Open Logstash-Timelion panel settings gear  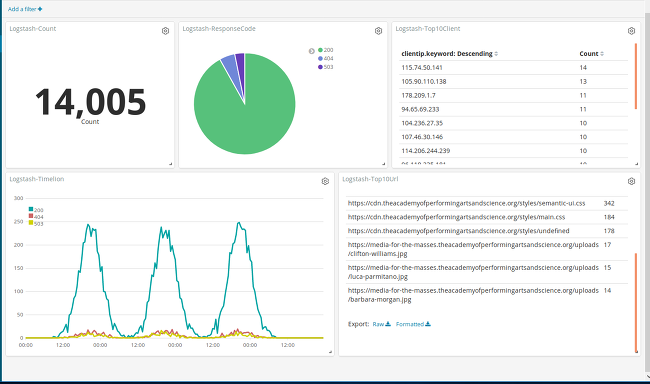[325, 182]
